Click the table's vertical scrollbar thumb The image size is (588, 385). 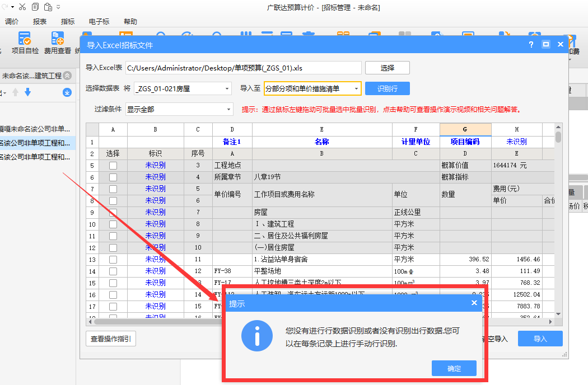558,137
